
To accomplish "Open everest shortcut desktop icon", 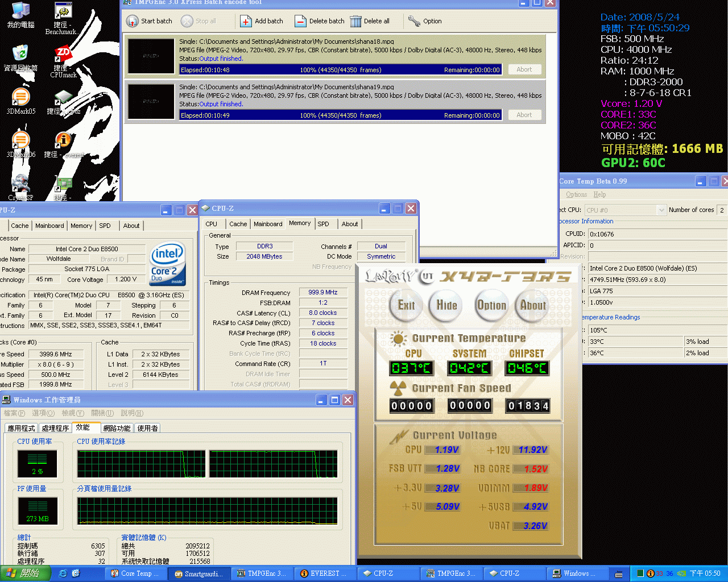I will coord(63,144).
